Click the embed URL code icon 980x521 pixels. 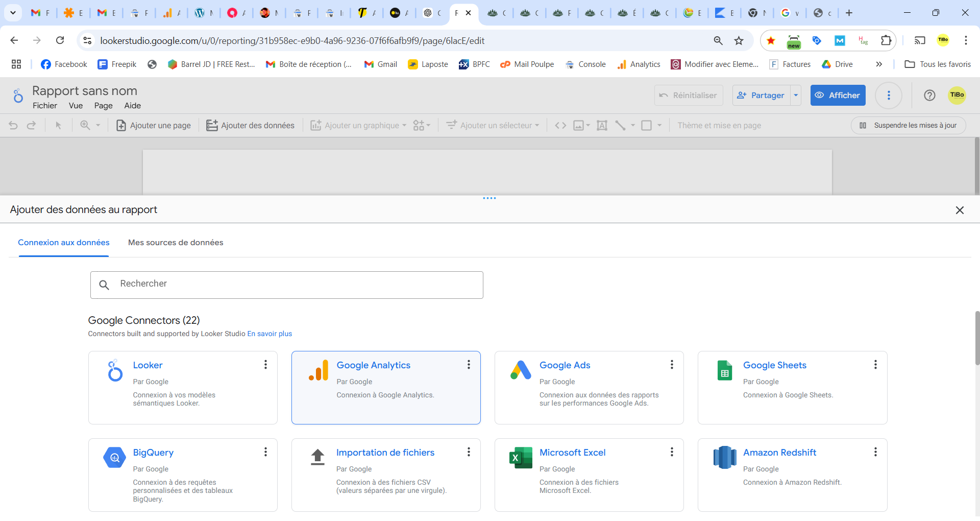[x=560, y=126]
